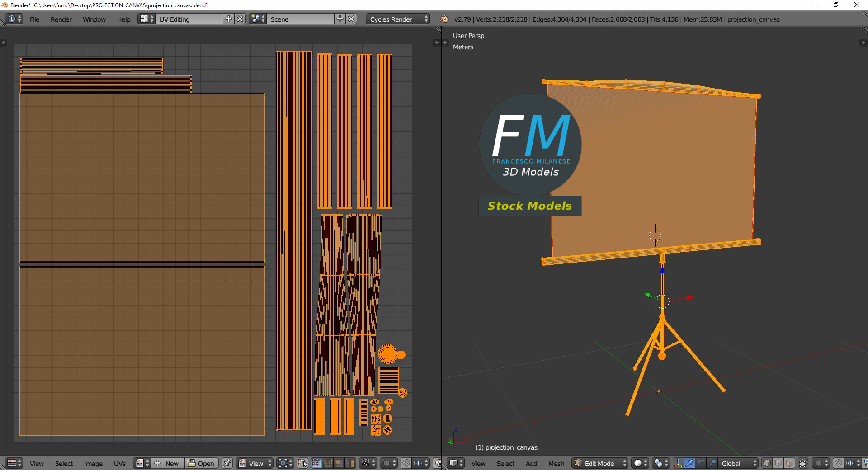Expand the Cycles Render engine dropdown
Screen dimensions: 868x470
397,19
